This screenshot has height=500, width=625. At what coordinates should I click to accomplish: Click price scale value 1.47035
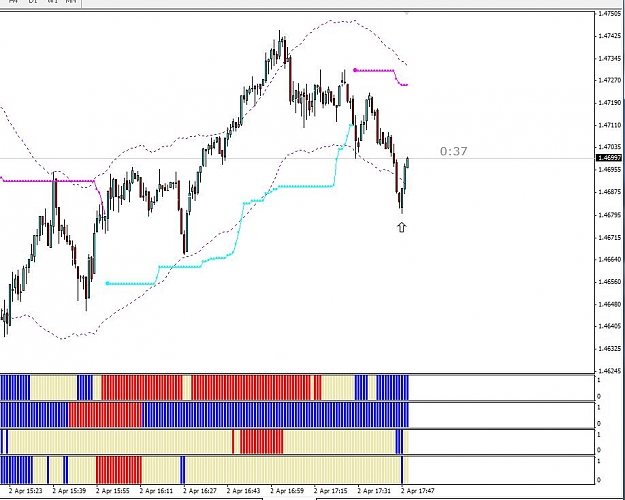click(609, 147)
